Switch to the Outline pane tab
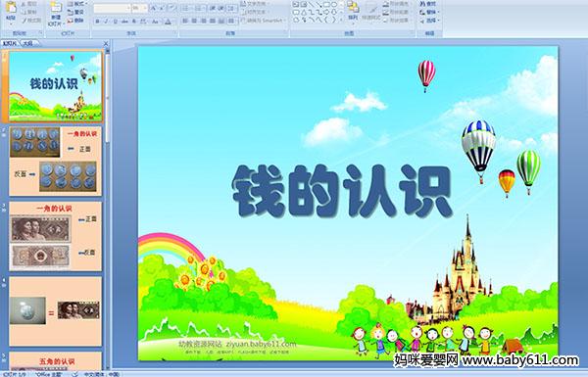 [27, 43]
